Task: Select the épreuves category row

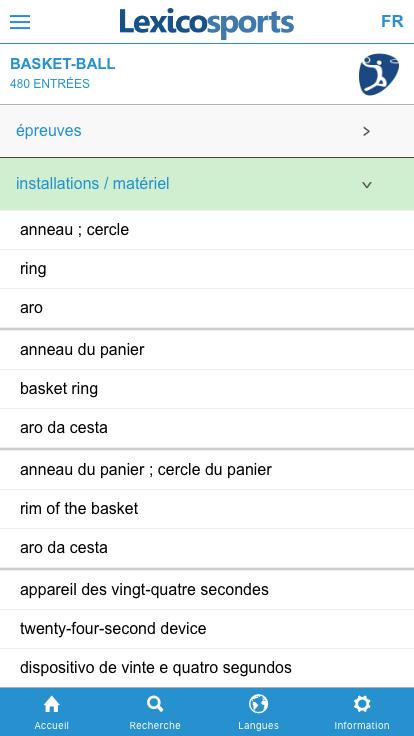Action: [207, 131]
